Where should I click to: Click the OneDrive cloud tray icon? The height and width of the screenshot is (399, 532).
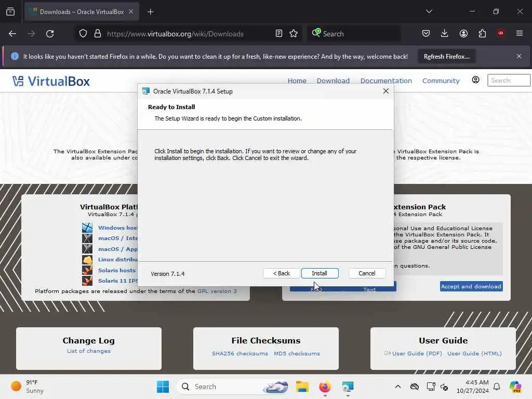click(x=415, y=387)
